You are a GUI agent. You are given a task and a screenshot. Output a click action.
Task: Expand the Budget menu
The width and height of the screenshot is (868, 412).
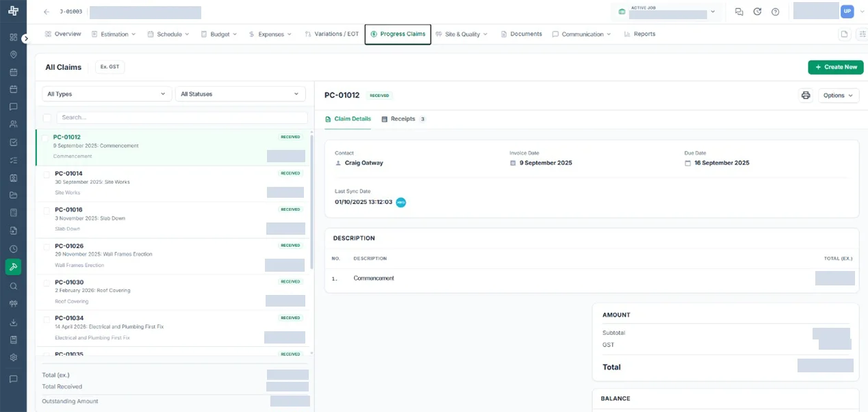(219, 34)
